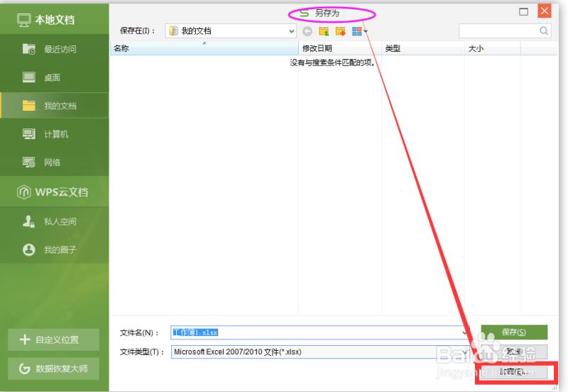Image resolution: width=568 pixels, height=392 pixels.
Task: Click the 本地文档 header
Action: click(x=55, y=19)
